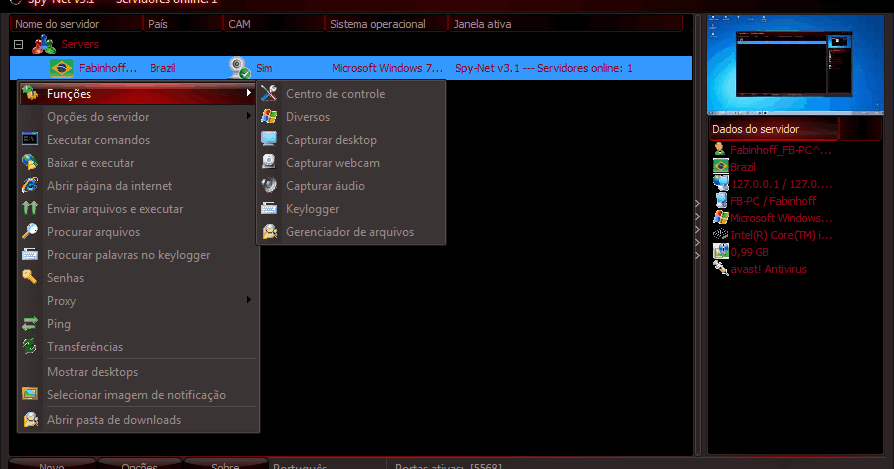Click the Enviar arquivos e executar arrows icon
This screenshot has width=894, height=469.
(x=30, y=209)
